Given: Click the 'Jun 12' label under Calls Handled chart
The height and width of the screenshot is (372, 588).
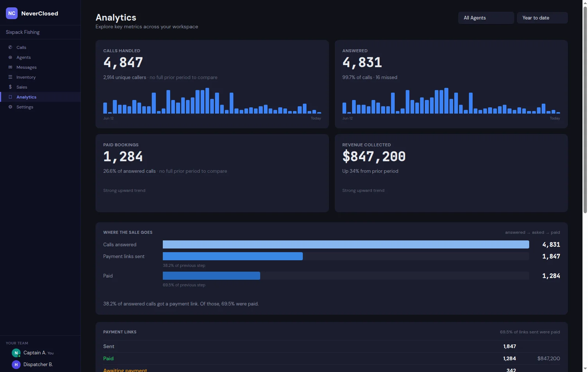Looking at the screenshot, I should (108, 118).
